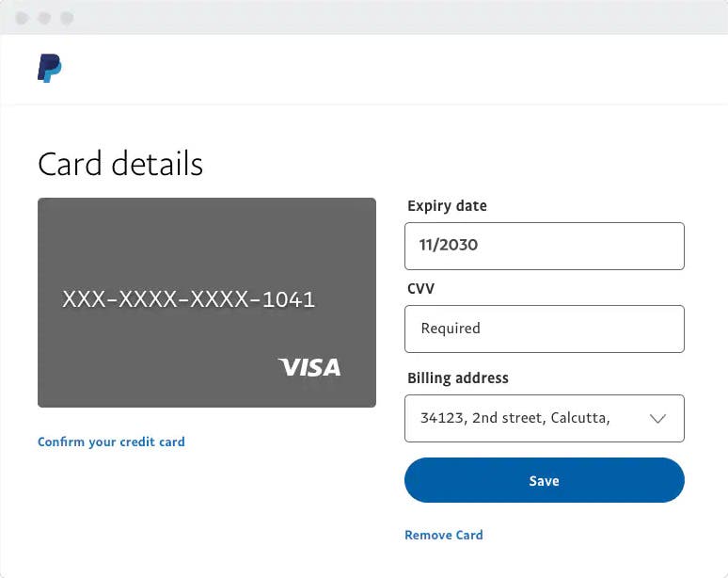728x578 pixels.
Task: Click the white header bar beside the PayPal logo
Action: click(376, 69)
